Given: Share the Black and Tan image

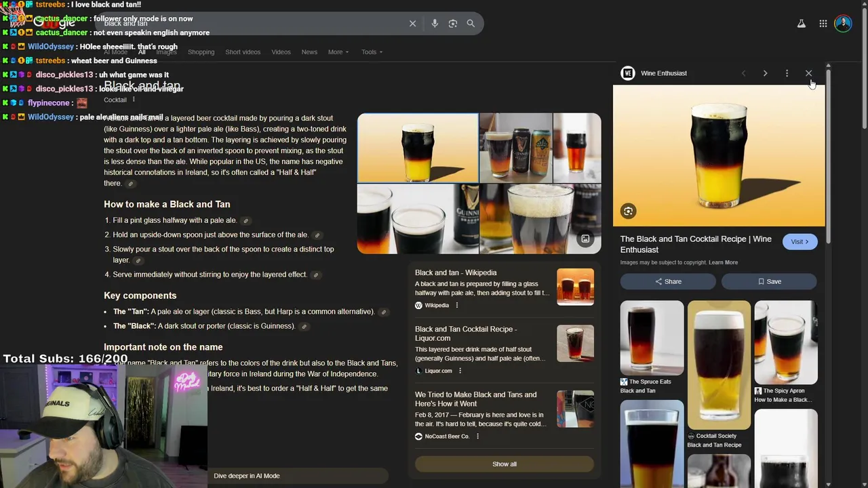Looking at the screenshot, I should pos(668,281).
